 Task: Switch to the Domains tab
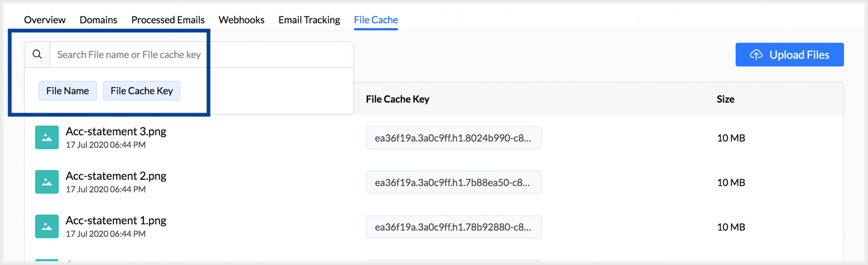tap(99, 20)
